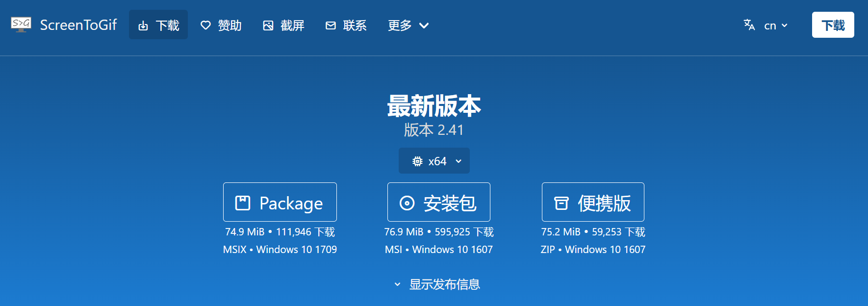Click the download tray icon beside 下载 in navbar
Image resolution: width=868 pixels, height=306 pixels.
click(143, 25)
